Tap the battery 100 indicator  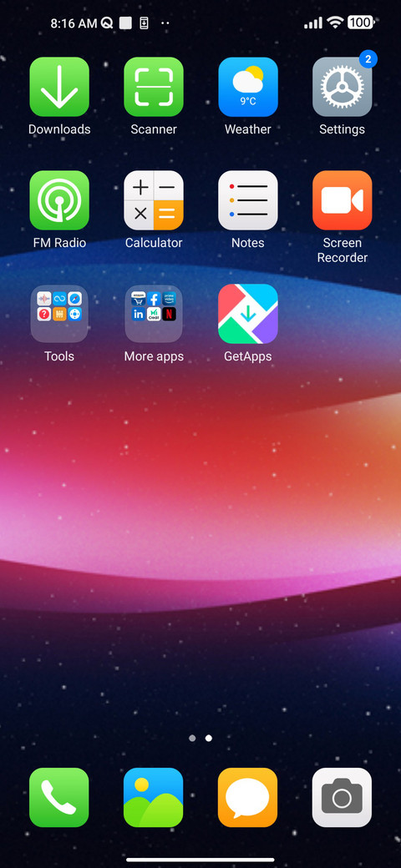click(x=361, y=23)
